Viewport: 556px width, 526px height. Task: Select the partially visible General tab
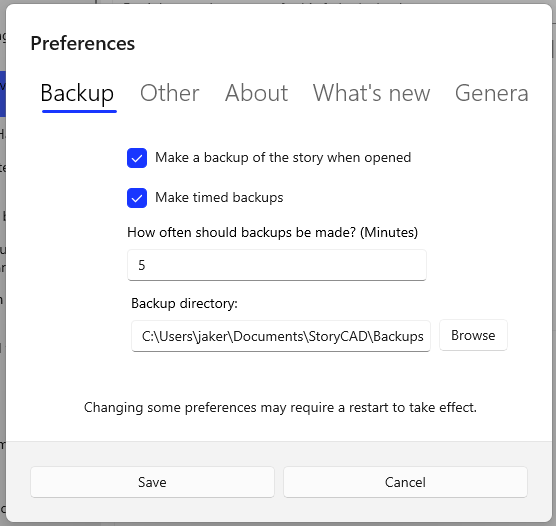click(491, 93)
